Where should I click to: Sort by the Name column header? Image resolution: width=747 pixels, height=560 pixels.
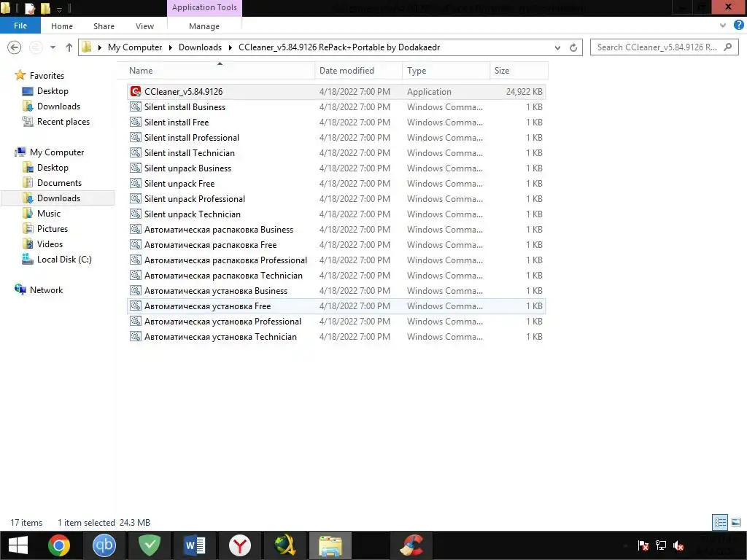tap(217, 71)
